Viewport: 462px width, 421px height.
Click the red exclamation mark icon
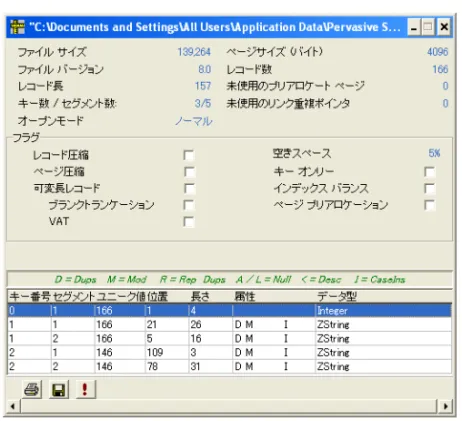[x=85, y=389]
